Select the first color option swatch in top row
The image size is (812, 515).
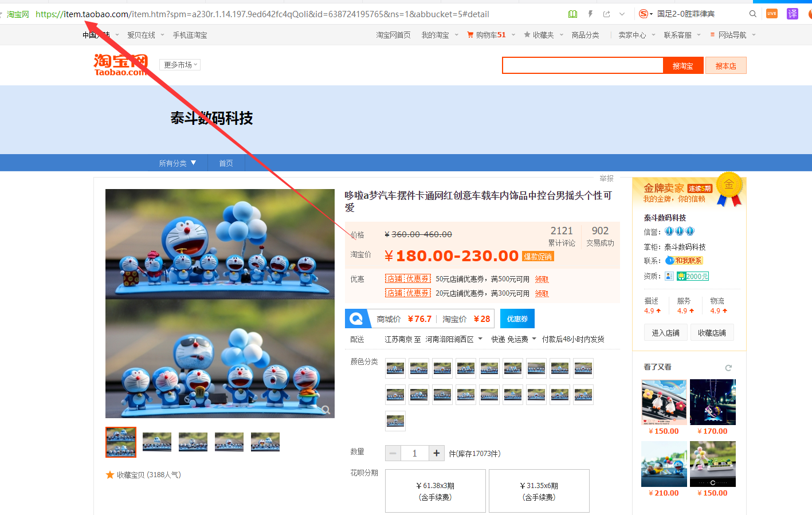pyautogui.click(x=395, y=368)
